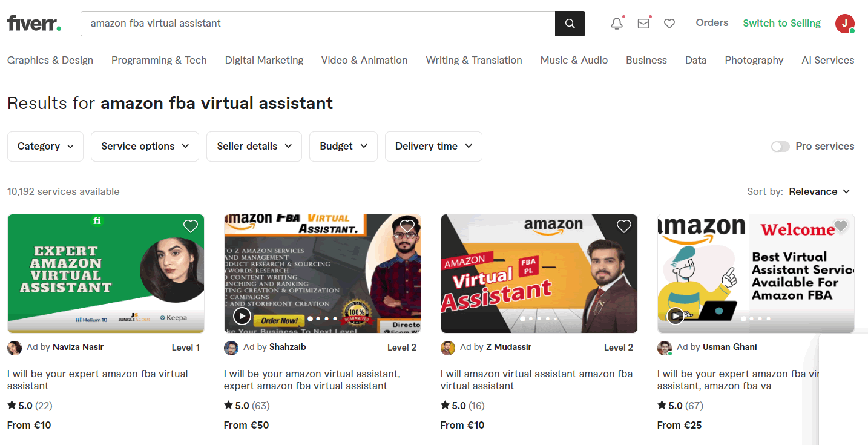
Task: Click Z Mudassir's seller avatar
Action: pos(448,348)
